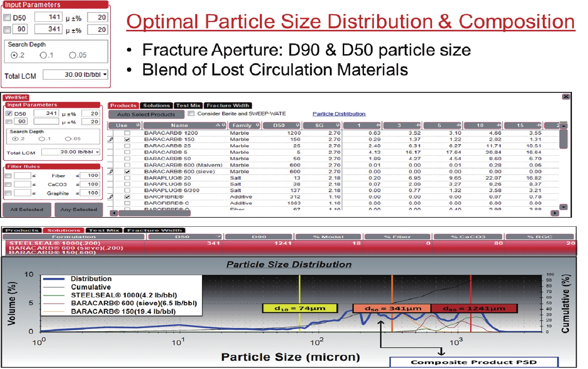588x369 pixels.
Task: Click the BARACARB 600 (Malvern) product name
Action: pos(183,165)
